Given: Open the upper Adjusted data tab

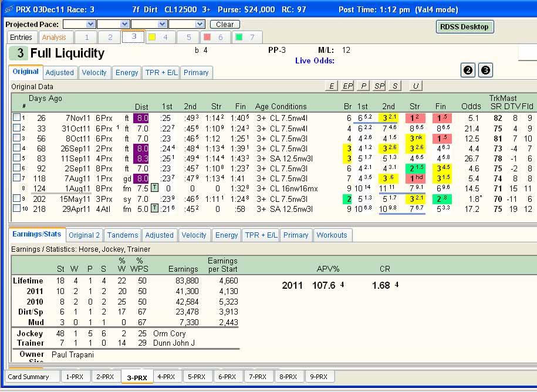Looking at the screenshot, I should point(60,73).
